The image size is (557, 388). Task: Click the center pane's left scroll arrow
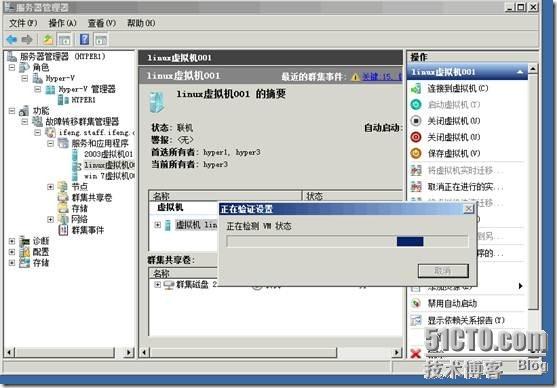pyautogui.click(x=144, y=352)
